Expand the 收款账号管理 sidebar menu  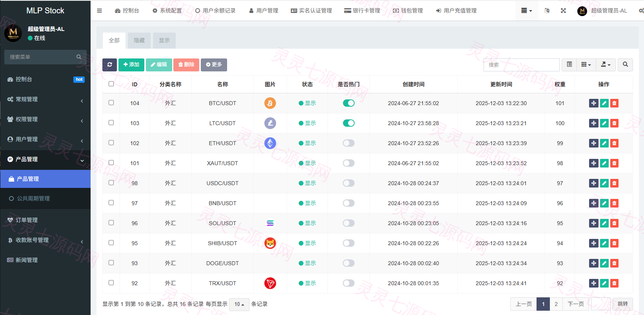click(x=45, y=240)
